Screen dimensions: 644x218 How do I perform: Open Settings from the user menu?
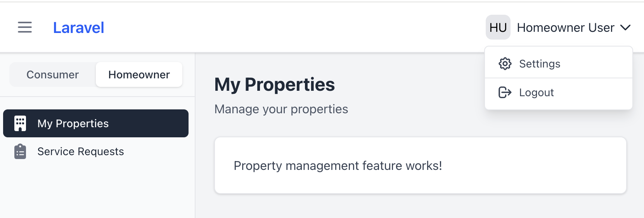coord(539,64)
